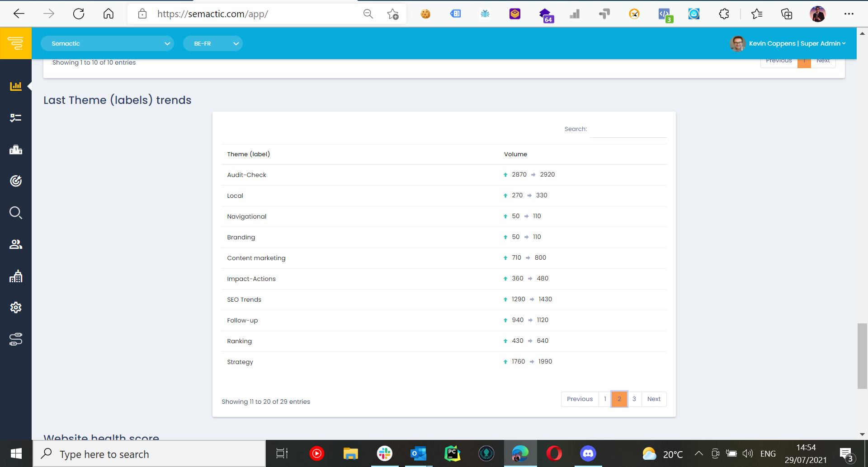Select page 1 of theme trends pagination
The image size is (868, 467).
click(x=605, y=399)
